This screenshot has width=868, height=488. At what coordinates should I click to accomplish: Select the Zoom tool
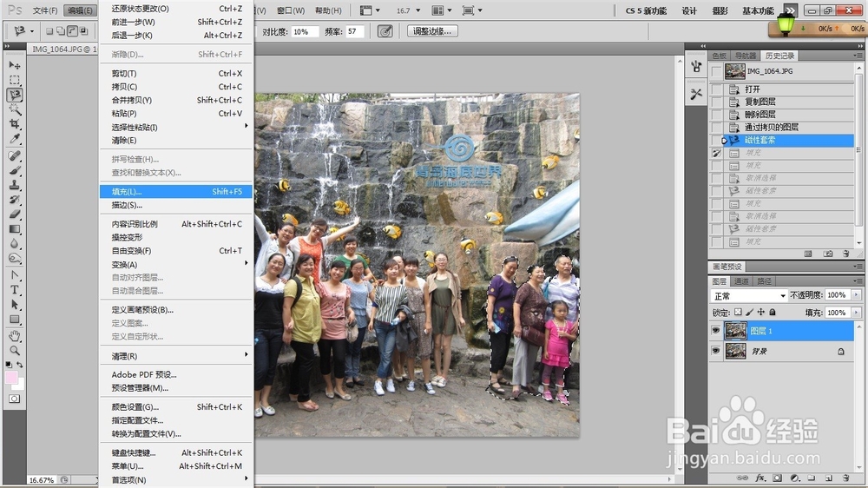coord(15,351)
